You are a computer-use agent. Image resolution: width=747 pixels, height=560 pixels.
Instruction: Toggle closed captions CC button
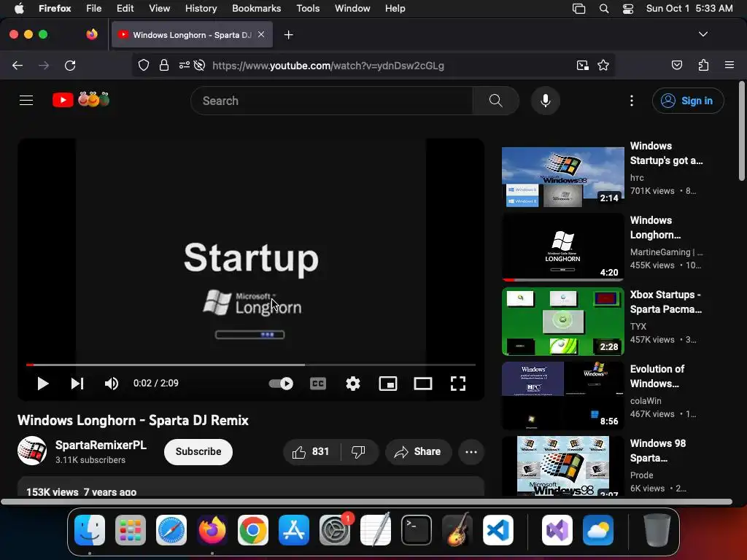[318, 384]
